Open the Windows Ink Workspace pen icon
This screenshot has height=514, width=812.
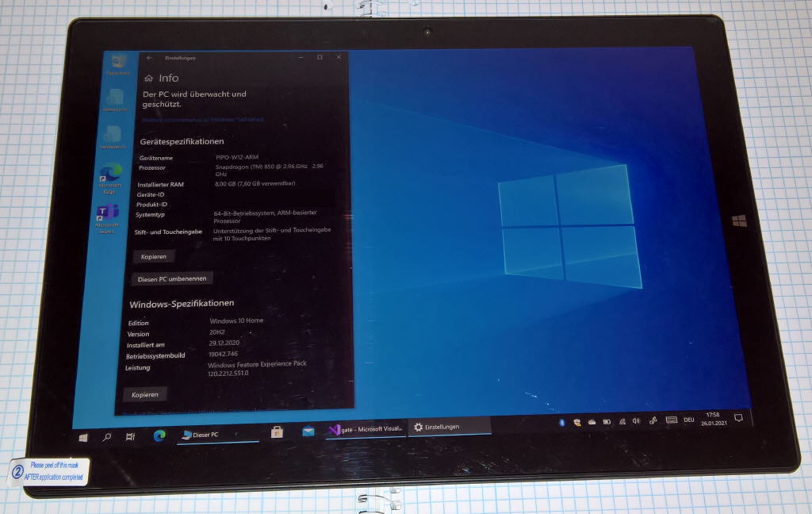pos(653,420)
